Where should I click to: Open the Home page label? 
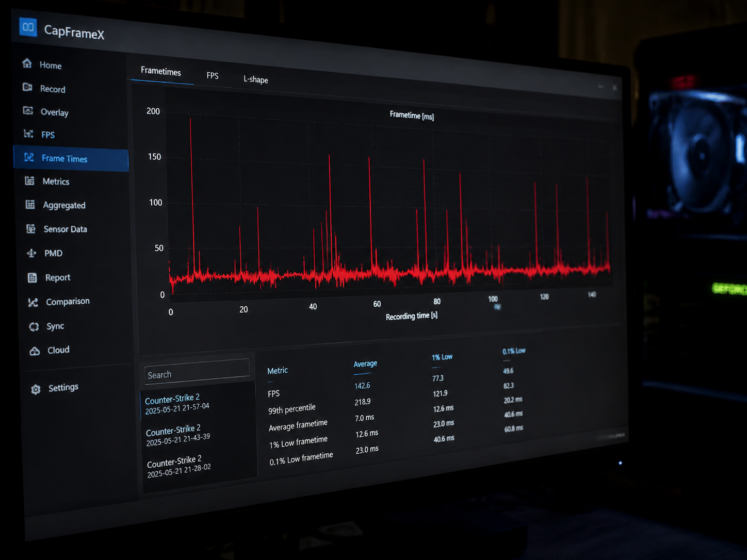(51, 65)
